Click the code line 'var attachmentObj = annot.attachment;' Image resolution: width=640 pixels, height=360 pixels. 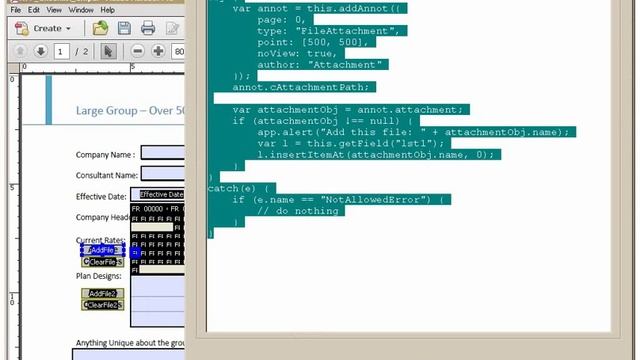[x=348, y=109]
